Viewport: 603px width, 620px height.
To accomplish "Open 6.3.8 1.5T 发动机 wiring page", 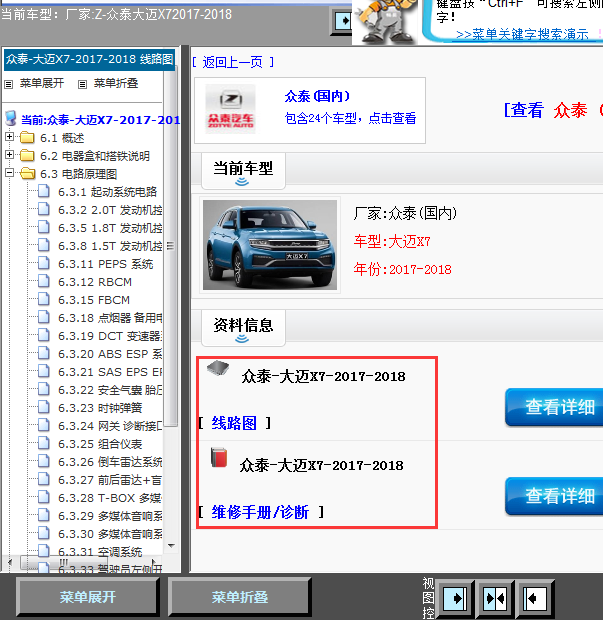I will pos(110,246).
